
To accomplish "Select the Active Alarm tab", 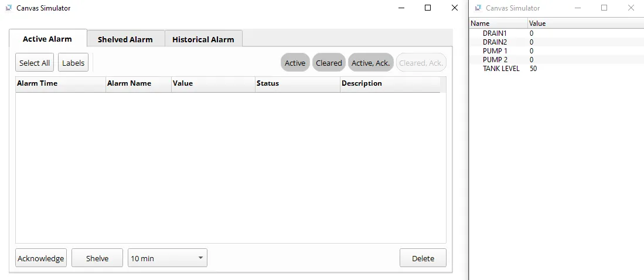I will (x=47, y=39).
